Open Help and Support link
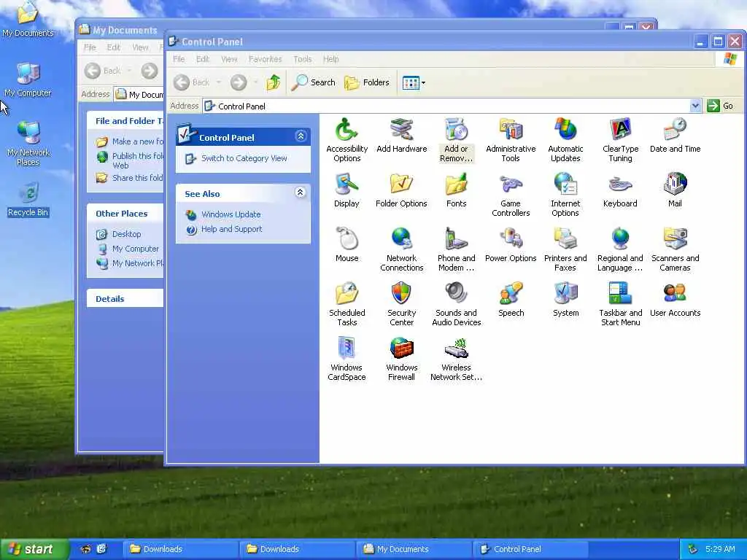Screen dimensions: 747x560 231,229
